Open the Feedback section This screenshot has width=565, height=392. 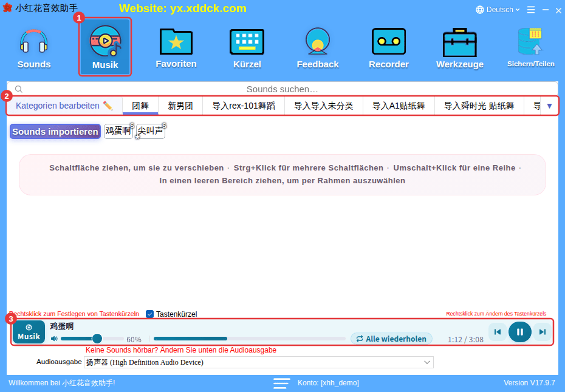318,49
